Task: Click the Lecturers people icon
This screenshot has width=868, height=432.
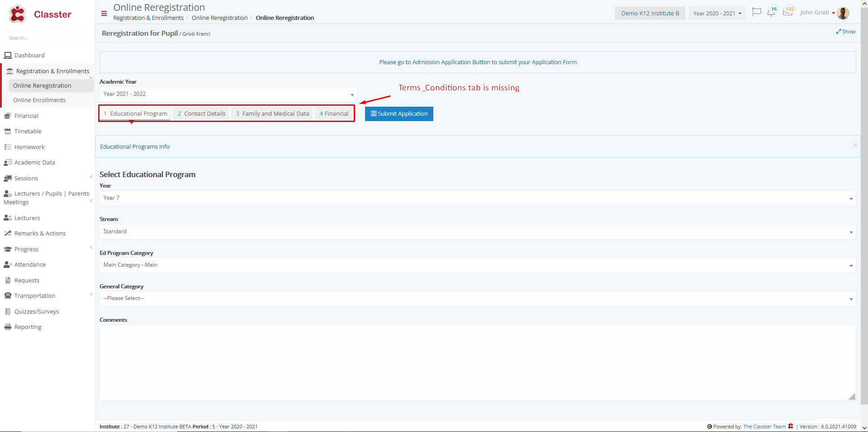Action: (x=8, y=218)
